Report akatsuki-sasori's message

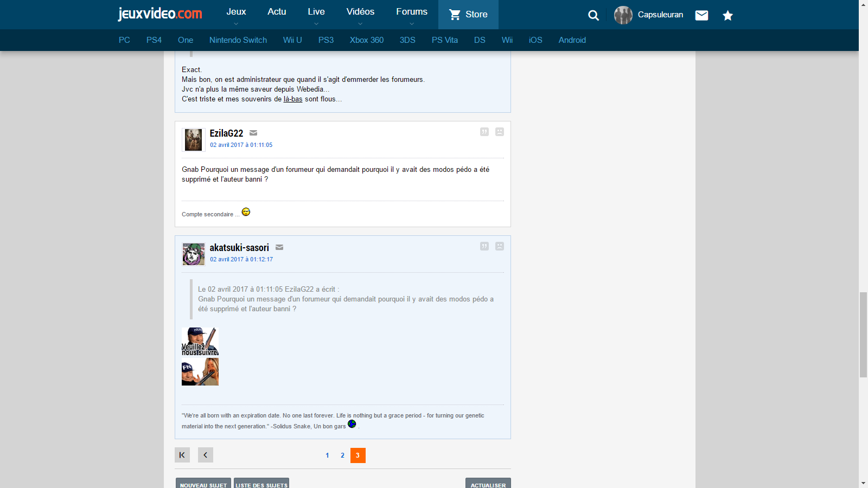(500, 246)
